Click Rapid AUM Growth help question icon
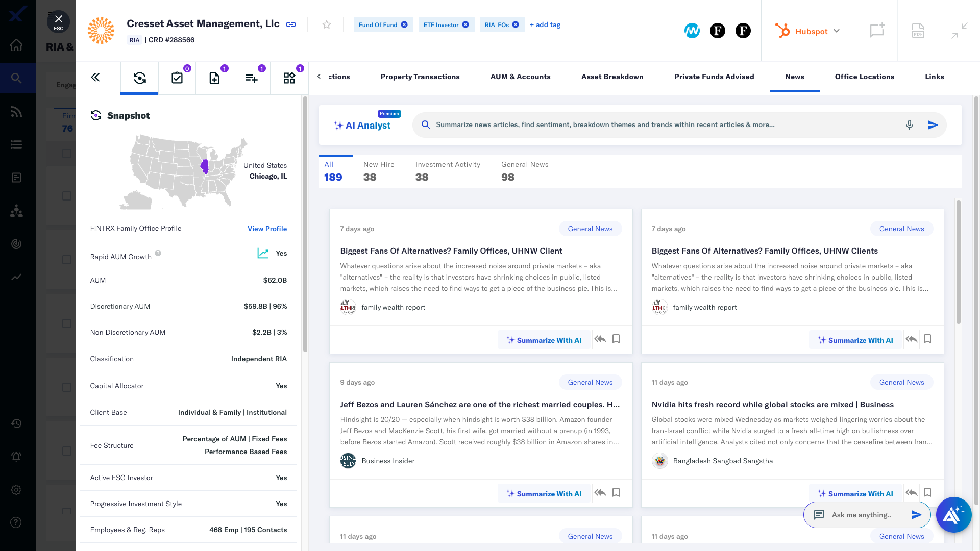The width and height of the screenshot is (980, 551). click(158, 253)
